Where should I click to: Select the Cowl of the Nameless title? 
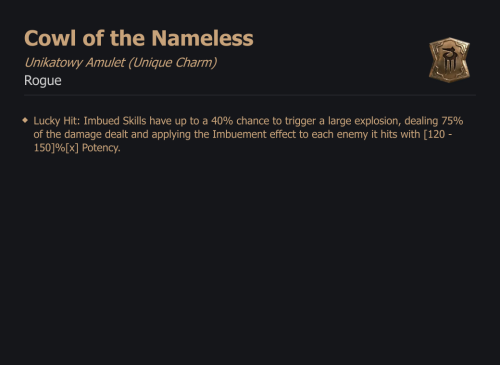pyautogui.click(x=139, y=38)
